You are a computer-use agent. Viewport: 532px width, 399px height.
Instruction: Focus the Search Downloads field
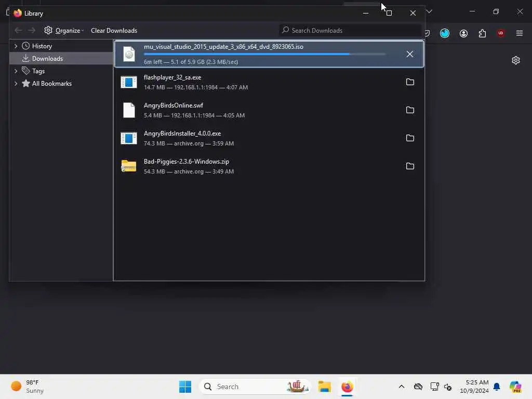click(351, 31)
